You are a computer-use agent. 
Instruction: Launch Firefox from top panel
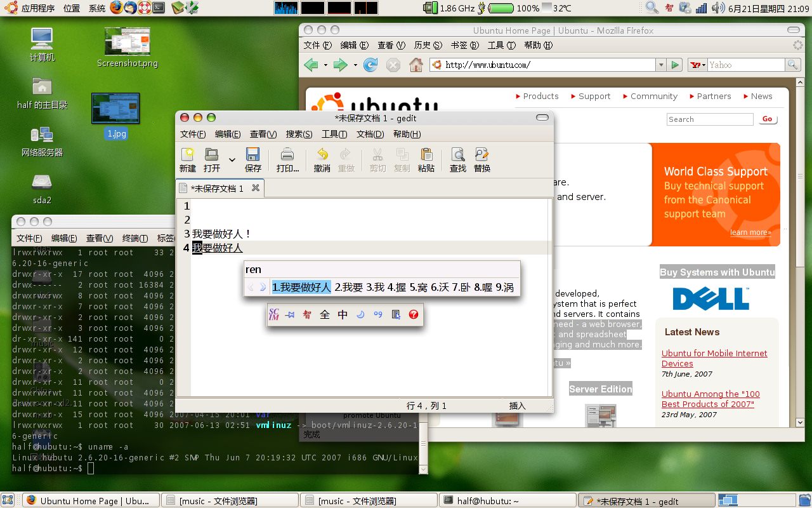[x=116, y=8]
